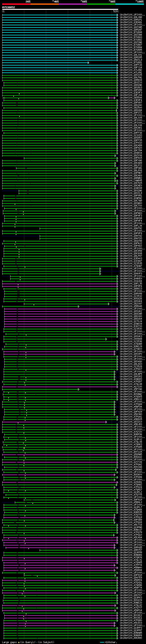Image resolution: width=146 pixels, height=644 pixels.
Task: Select hit label UniRef100_Q9ZSN4
Action: [x=131, y=35]
